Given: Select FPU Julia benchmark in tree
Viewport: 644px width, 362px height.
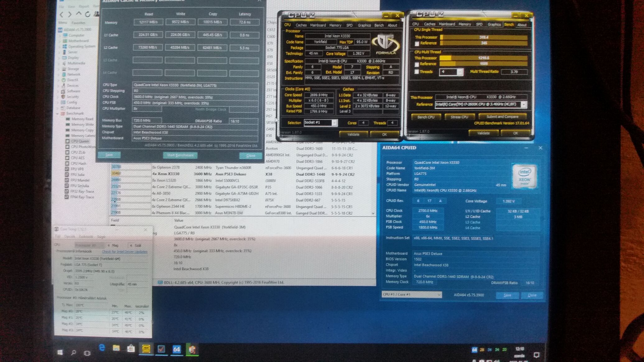Looking at the screenshot, I should (77, 175).
